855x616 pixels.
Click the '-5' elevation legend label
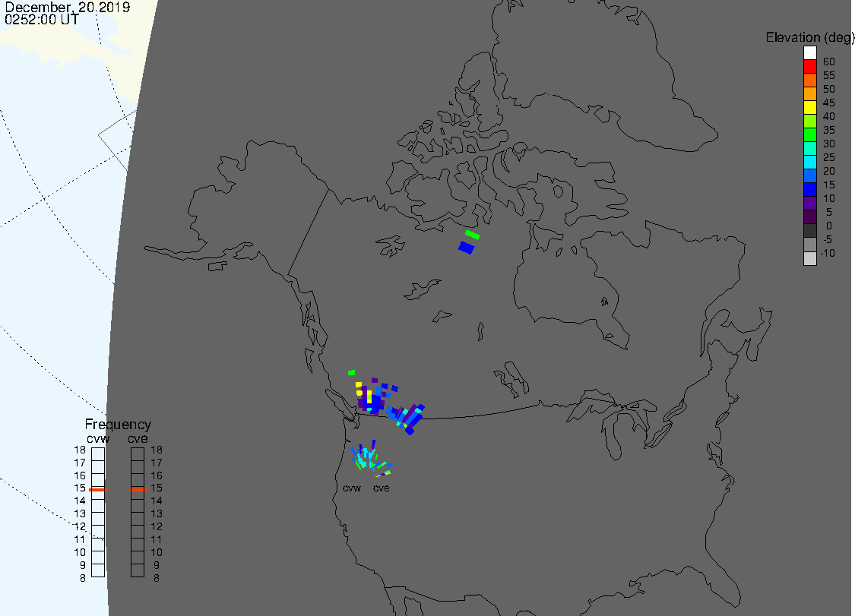point(828,240)
